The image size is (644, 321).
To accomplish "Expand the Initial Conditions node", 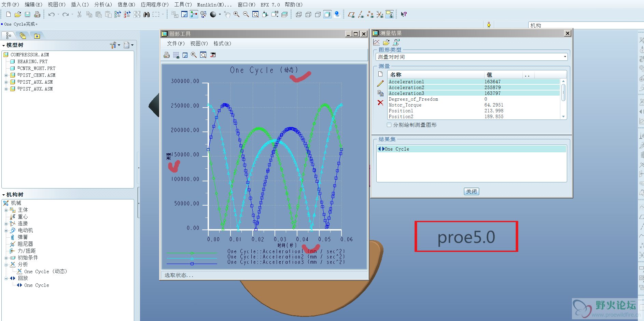I will tap(6, 258).
